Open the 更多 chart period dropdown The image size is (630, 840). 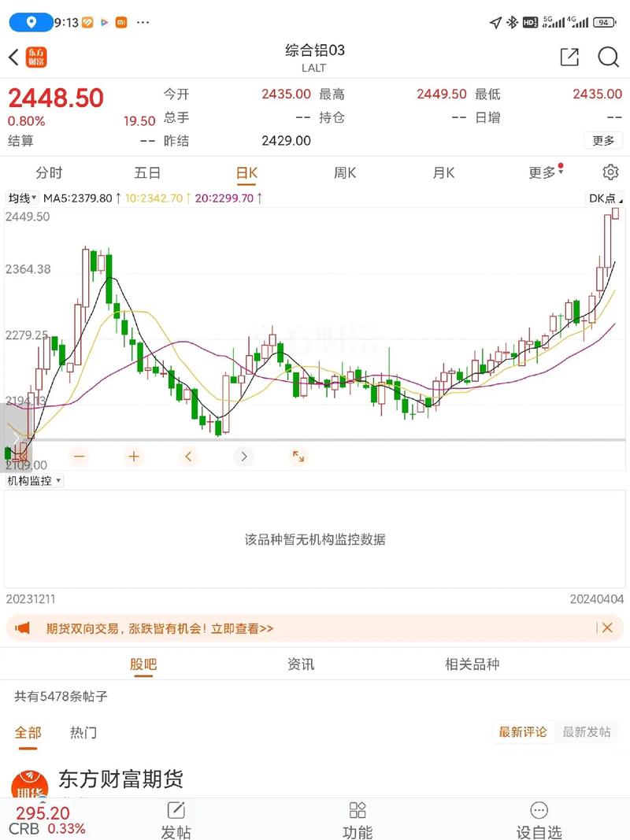click(x=540, y=172)
